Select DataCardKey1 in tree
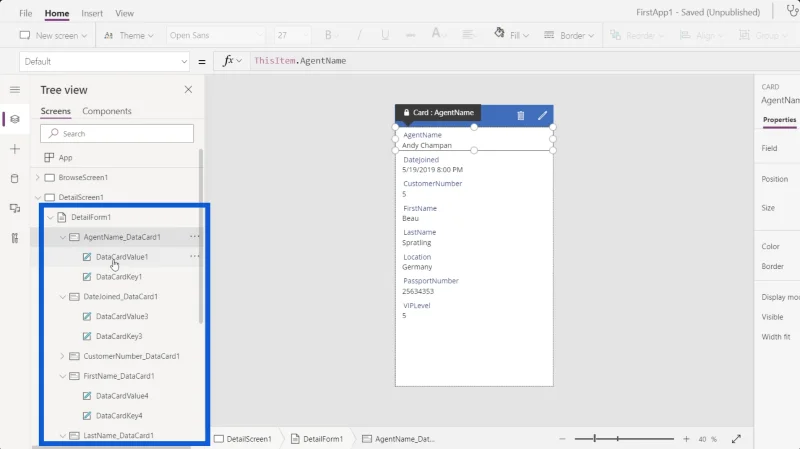 (x=119, y=277)
